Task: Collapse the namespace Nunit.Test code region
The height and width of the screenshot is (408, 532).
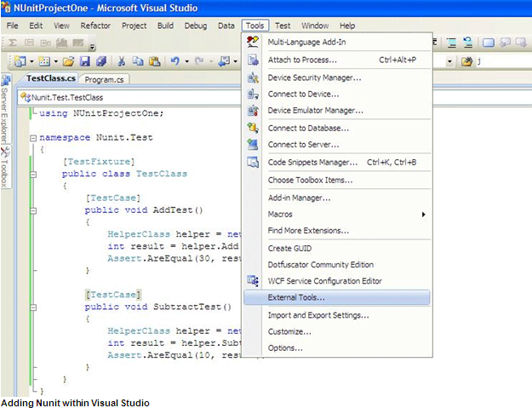Action: (x=32, y=137)
